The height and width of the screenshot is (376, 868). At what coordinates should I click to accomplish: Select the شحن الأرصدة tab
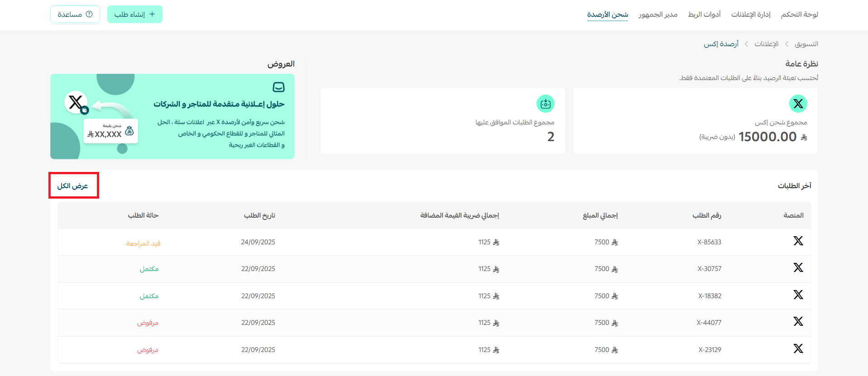(x=607, y=14)
